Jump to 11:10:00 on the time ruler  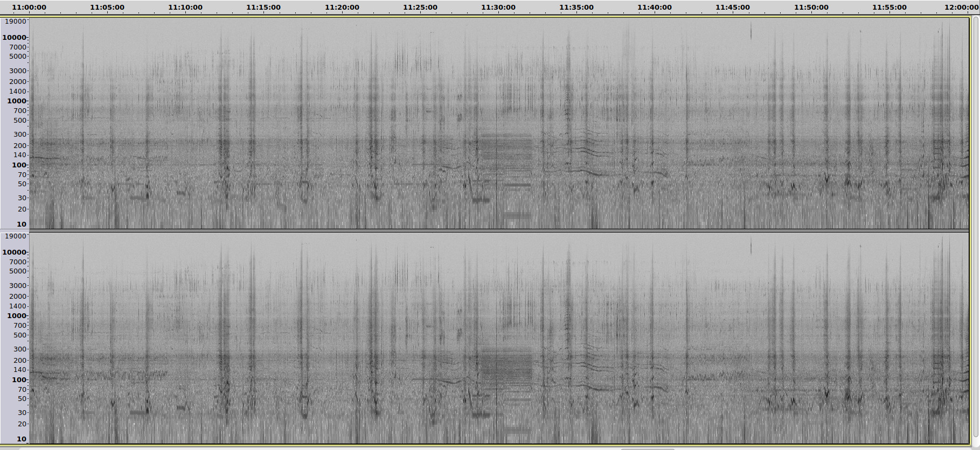(185, 8)
